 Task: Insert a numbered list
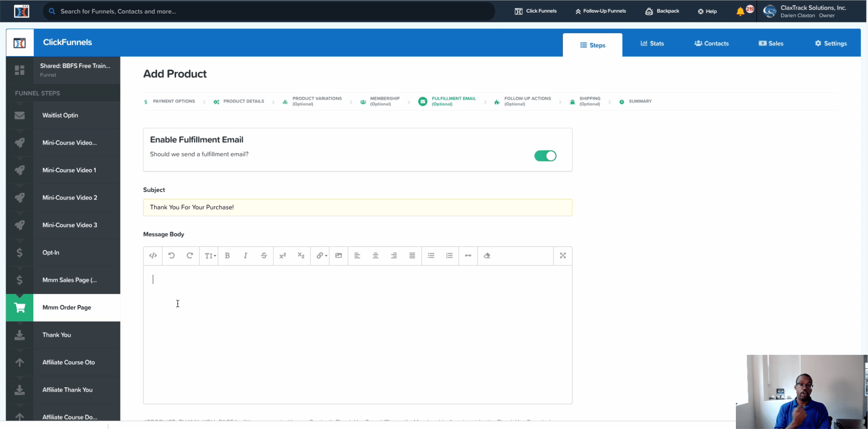point(449,256)
